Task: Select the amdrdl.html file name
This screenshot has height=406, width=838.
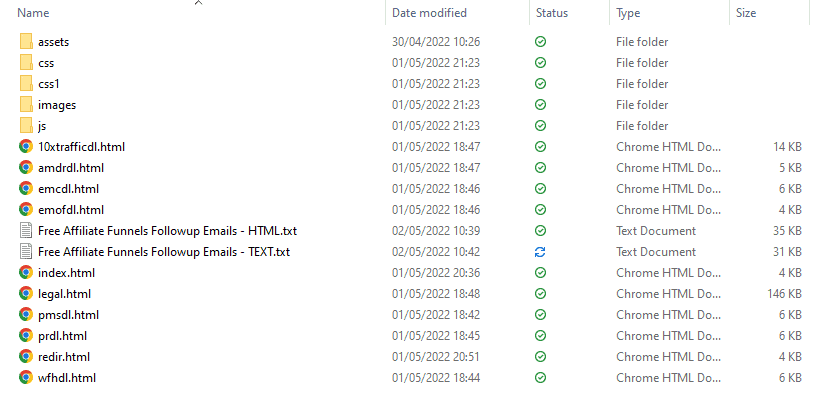Action: pyautogui.click(x=71, y=168)
